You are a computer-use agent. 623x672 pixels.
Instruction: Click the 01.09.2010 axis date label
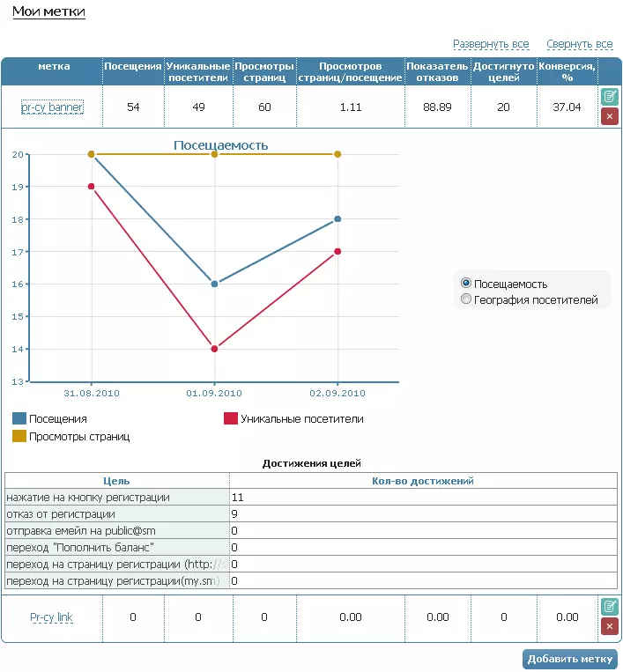214,393
